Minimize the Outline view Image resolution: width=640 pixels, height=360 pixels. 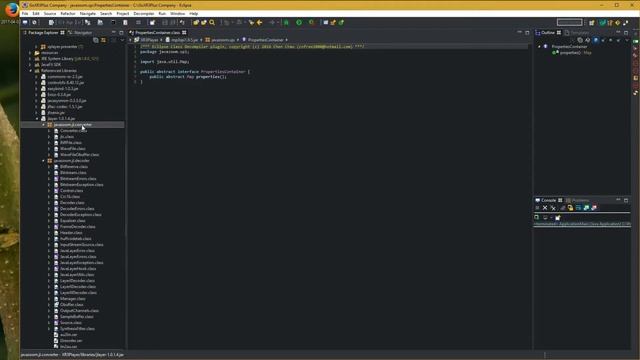[618, 32]
